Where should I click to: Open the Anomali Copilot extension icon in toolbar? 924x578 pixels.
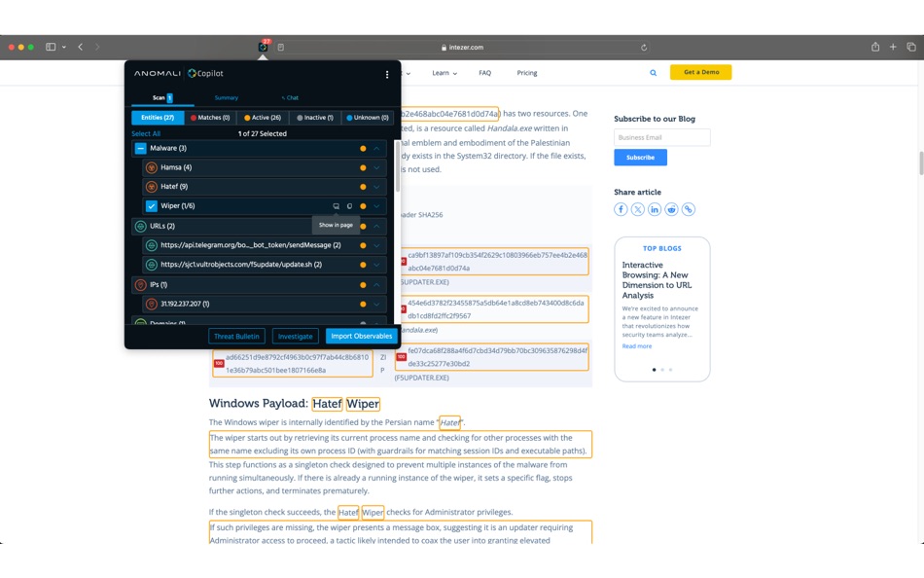pyautogui.click(x=263, y=47)
